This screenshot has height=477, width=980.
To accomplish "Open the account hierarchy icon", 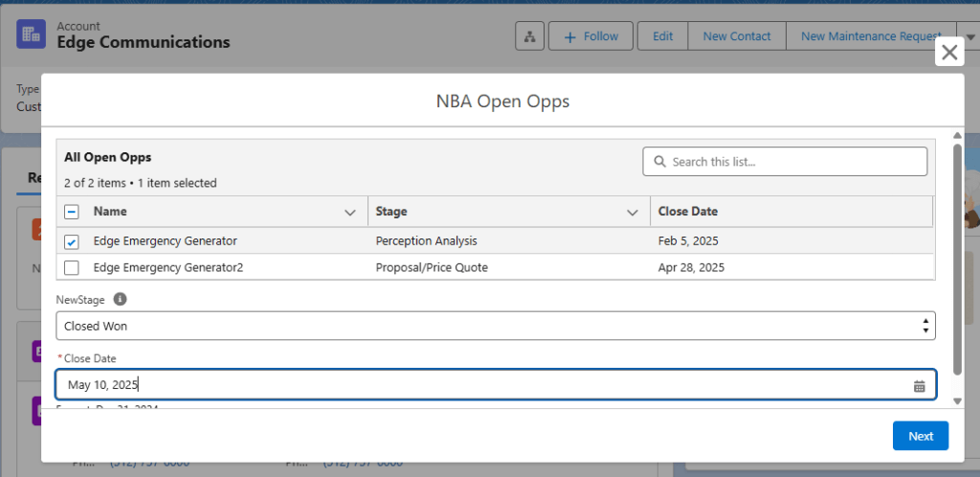I will 529,36.
